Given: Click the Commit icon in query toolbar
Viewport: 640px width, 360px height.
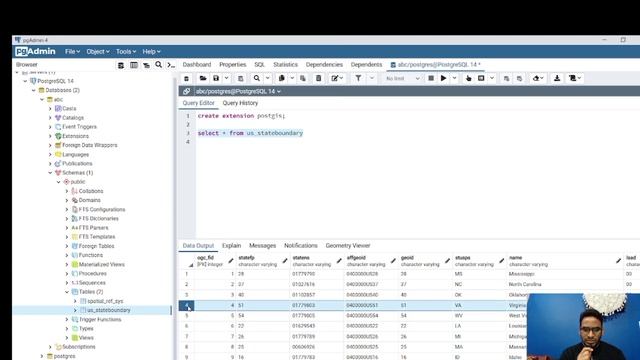Looking at the screenshot, I should pos(506,78).
